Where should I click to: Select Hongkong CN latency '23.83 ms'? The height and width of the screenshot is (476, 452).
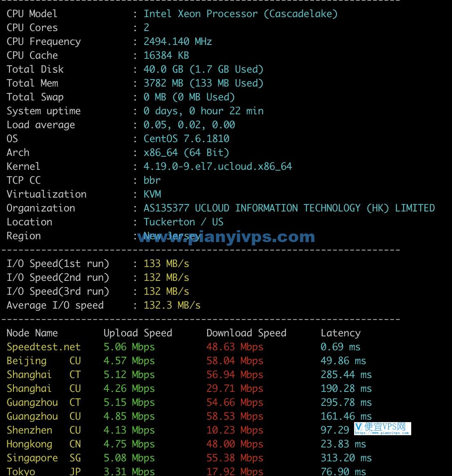click(343, 444)
